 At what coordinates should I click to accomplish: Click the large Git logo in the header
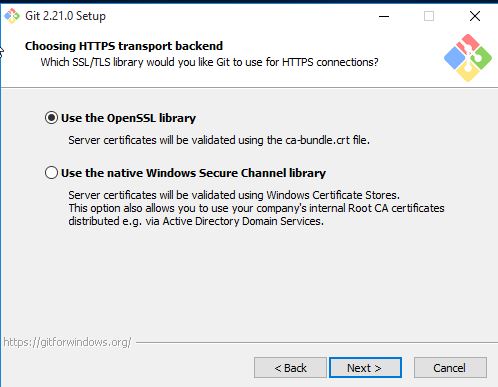(x=468, y=58)
